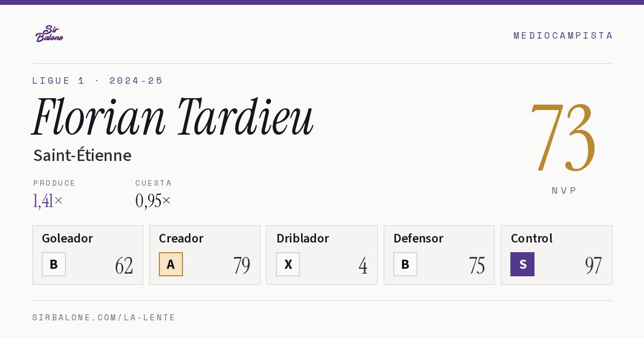Click the Control card title

532,238
